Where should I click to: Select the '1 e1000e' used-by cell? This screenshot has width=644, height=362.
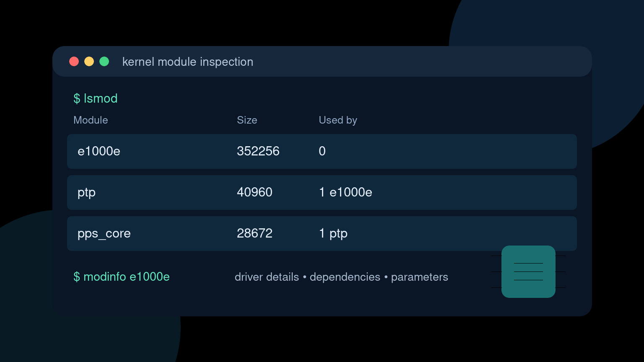[x=345, y=192]
